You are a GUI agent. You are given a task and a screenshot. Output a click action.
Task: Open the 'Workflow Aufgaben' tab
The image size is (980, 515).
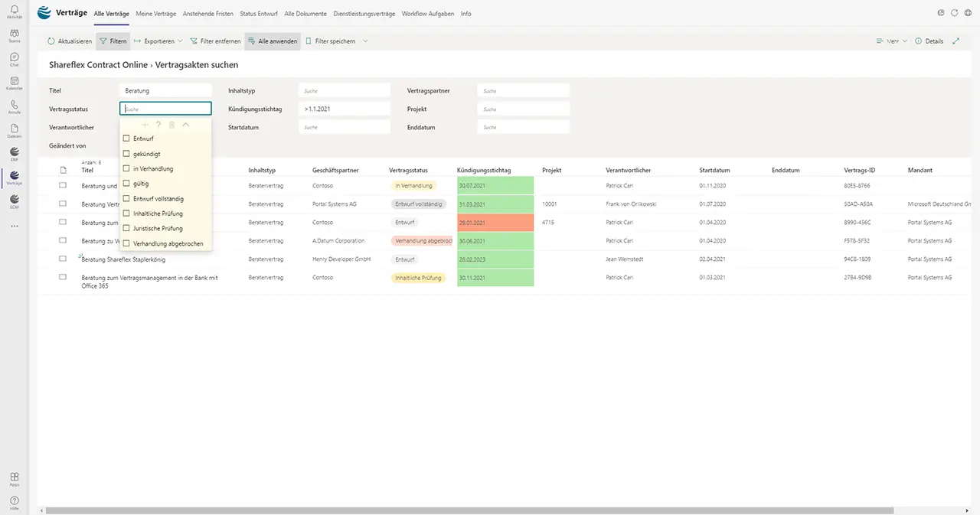pyautogui.click(x=428, y=14)
